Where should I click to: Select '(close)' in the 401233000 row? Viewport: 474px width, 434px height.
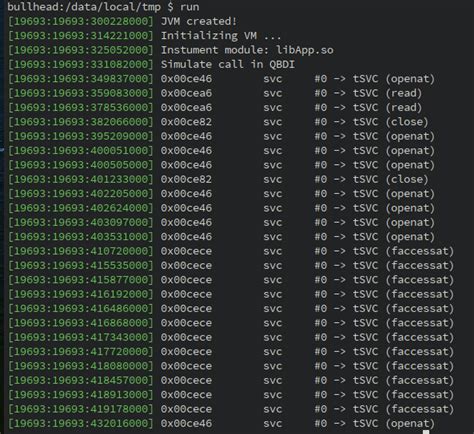[407, 179]
